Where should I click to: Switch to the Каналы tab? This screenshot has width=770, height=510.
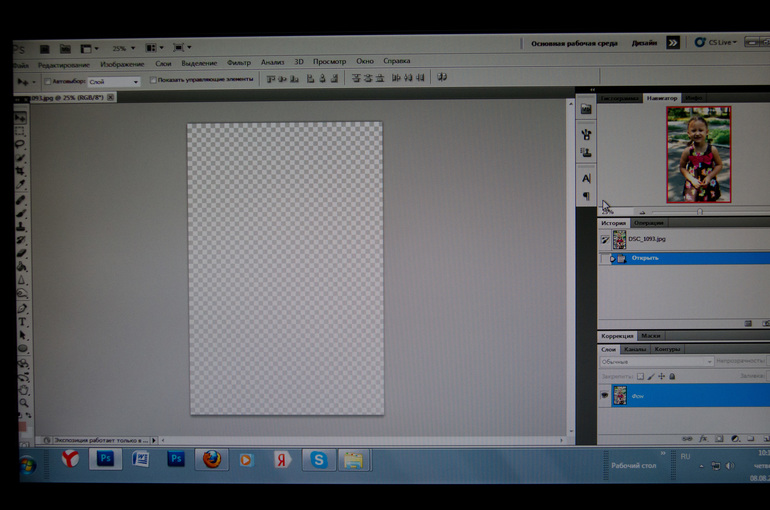pyautogui.click(x=635, y=349)
